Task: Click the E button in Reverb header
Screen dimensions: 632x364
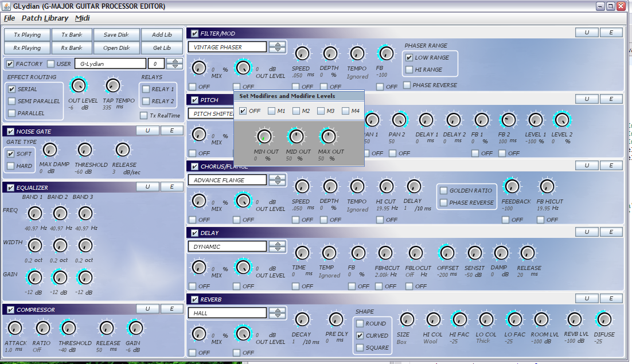Action: tap(611, 299)
